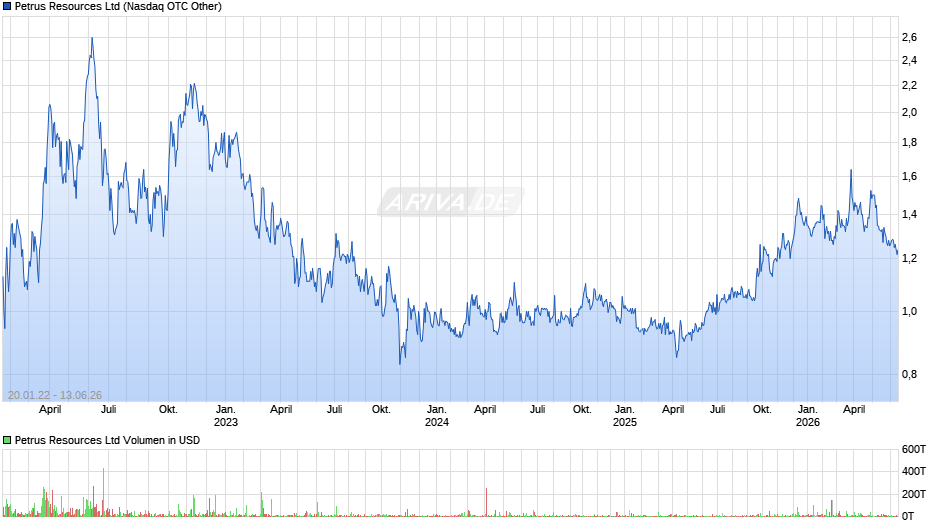Click the 'Juli' label between Jan. 2025 and 2026
This screenshot has width=940, height=526.
(x=718, y=410)
